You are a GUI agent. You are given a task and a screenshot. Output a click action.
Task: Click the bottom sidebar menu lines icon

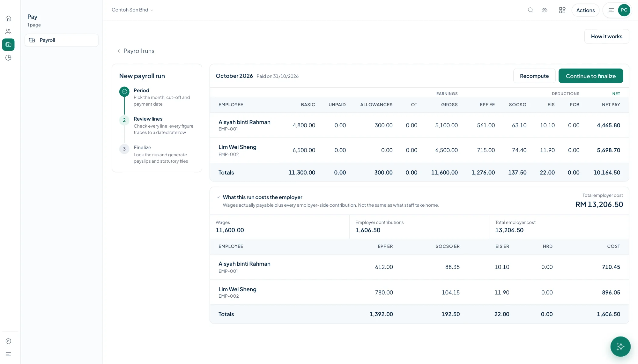pyautogui.click(x=8, y=354)
